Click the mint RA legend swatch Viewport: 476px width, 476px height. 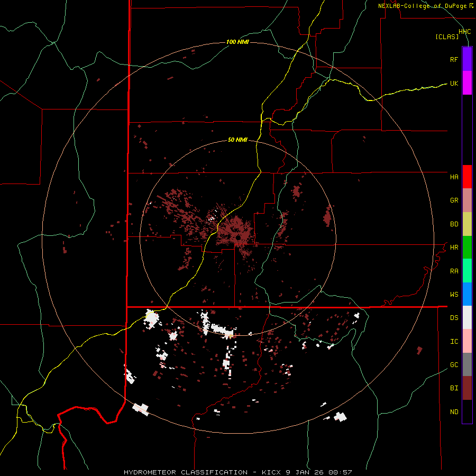[467, 271]
